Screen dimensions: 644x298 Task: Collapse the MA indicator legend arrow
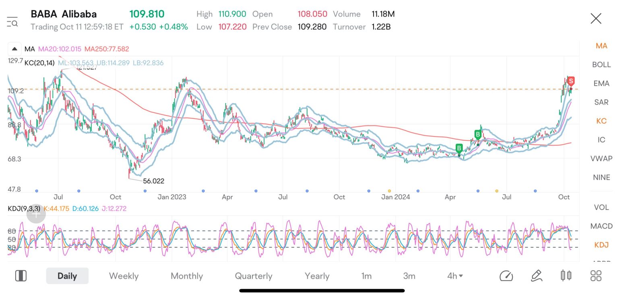14,49
